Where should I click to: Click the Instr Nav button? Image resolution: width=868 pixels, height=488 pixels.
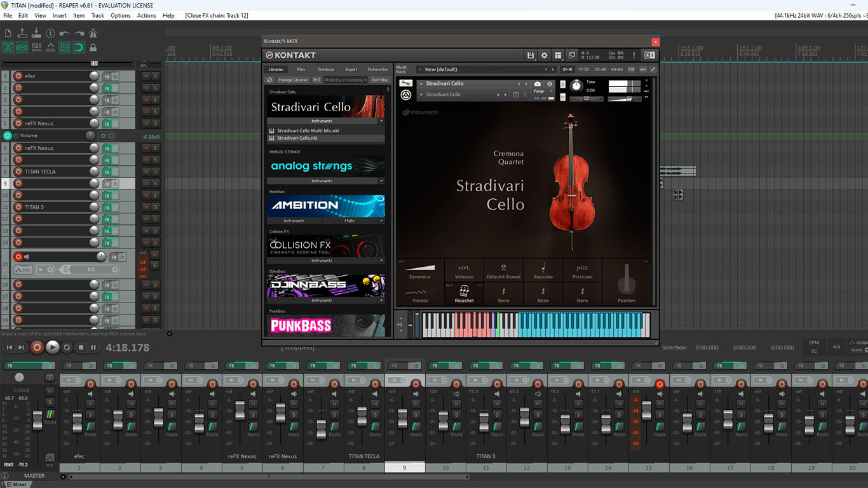(380, 80)
